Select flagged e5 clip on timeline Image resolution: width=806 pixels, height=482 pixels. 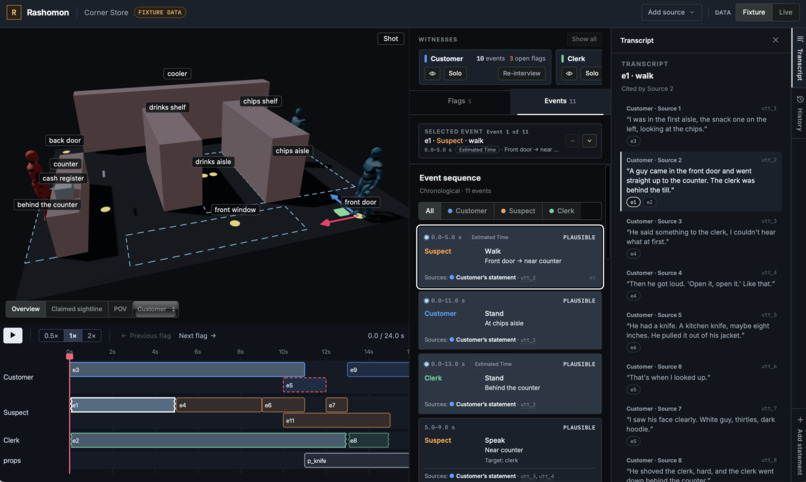coord(304,385)
